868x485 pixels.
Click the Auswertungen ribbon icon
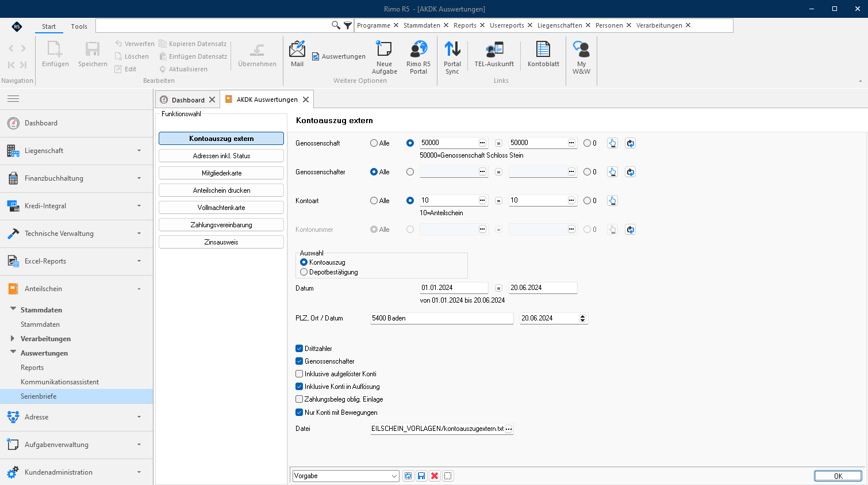[x=339, y=56]
